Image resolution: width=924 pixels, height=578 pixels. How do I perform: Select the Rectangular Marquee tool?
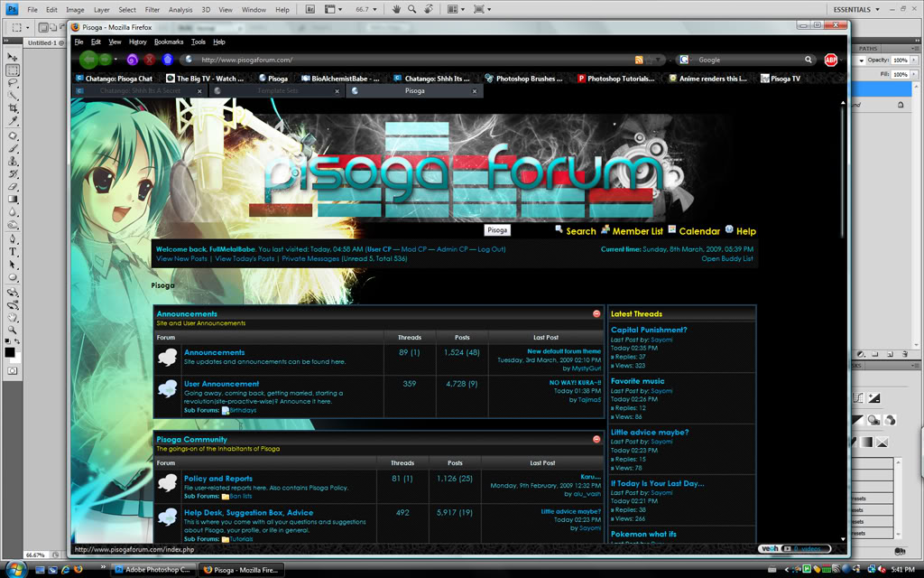(x=13, y=70)
